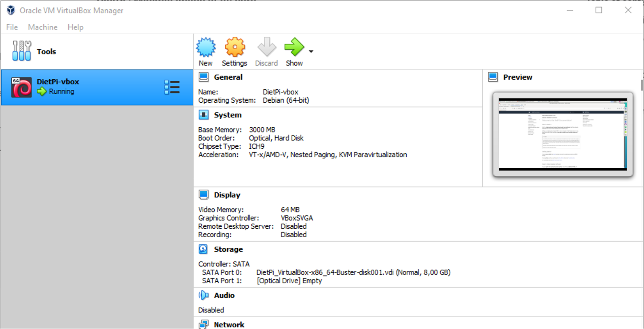
Task: Click the Name value DietPi-vbox in General
Action: (281, 92)
